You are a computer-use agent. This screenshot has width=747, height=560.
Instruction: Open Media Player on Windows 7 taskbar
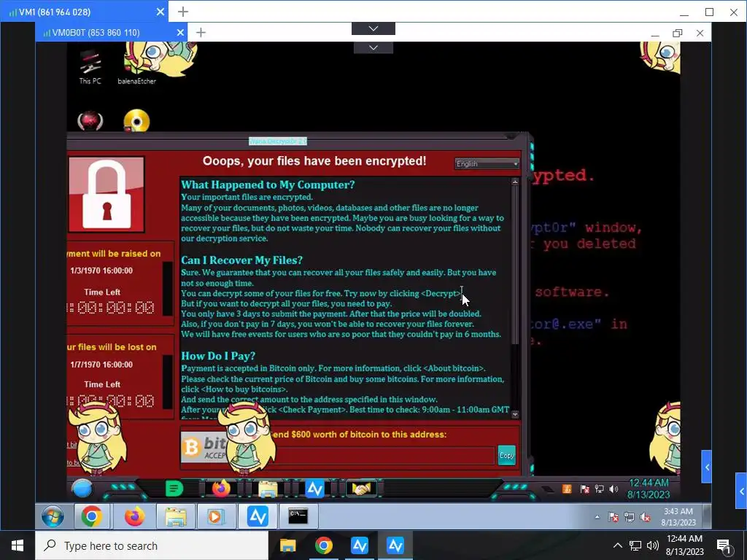click(x=216, y=516)
